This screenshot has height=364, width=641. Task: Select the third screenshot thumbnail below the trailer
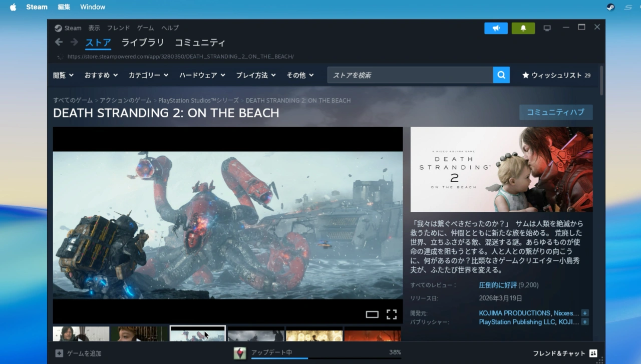pyautogui.click(x=197, y=334)
